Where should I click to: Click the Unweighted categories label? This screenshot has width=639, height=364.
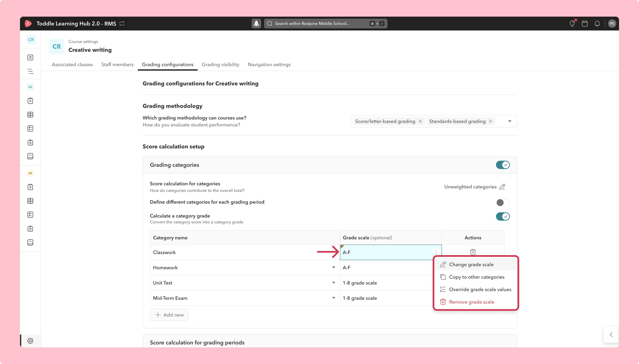pyautogui.click(x=470, y=187)
